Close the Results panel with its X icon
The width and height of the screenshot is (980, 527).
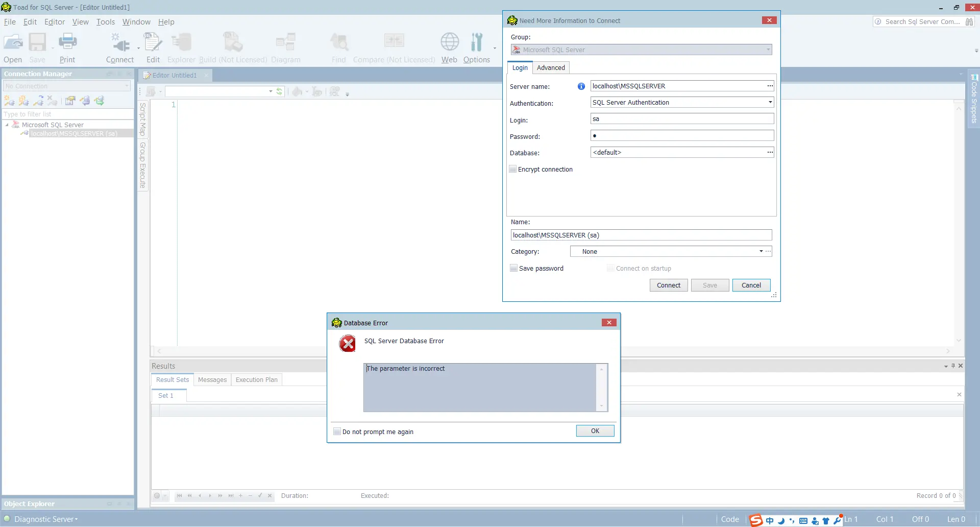pyautogui.click(x=961, y=366)
